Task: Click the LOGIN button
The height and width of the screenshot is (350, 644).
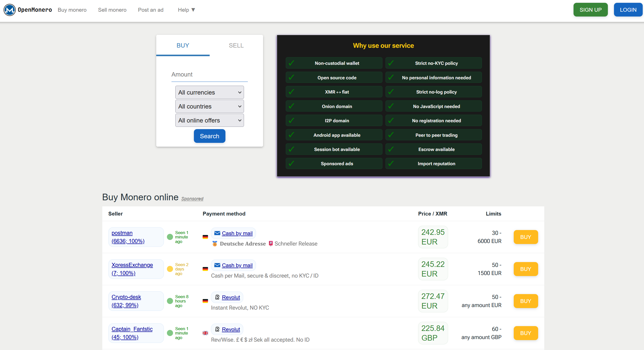Action: click(628, 10)
